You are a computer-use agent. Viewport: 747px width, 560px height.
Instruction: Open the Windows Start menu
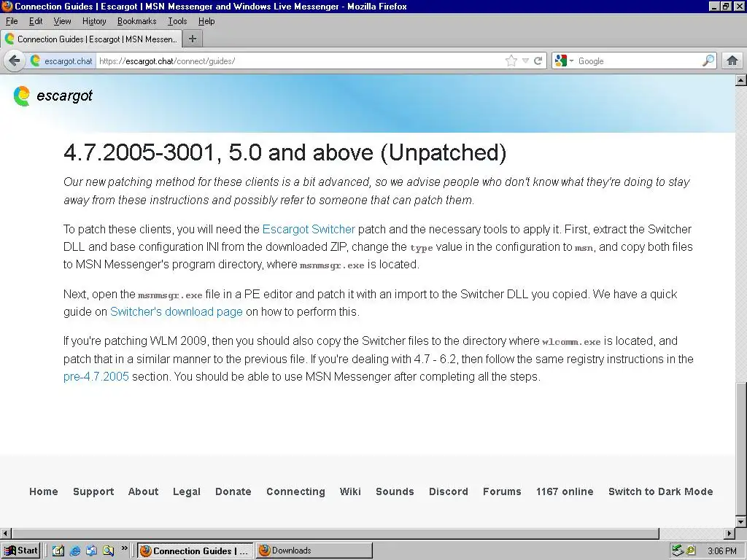coord(21,551)
